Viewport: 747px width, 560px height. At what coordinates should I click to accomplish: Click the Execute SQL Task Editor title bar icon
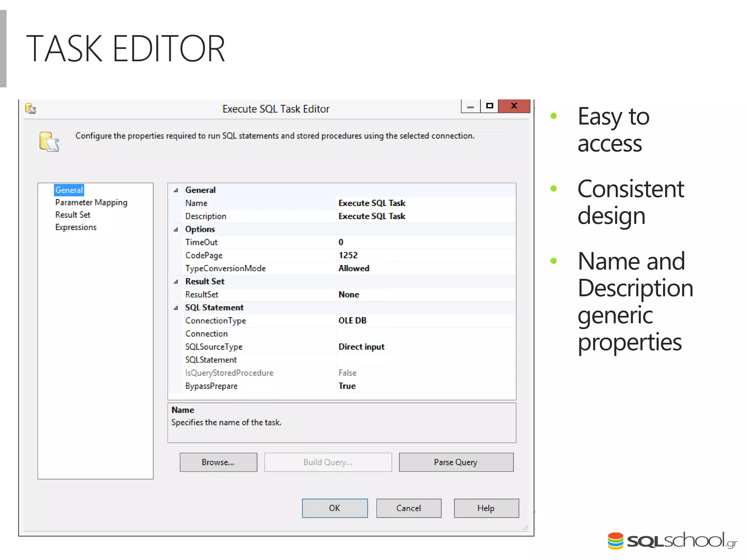coord(31,109)
